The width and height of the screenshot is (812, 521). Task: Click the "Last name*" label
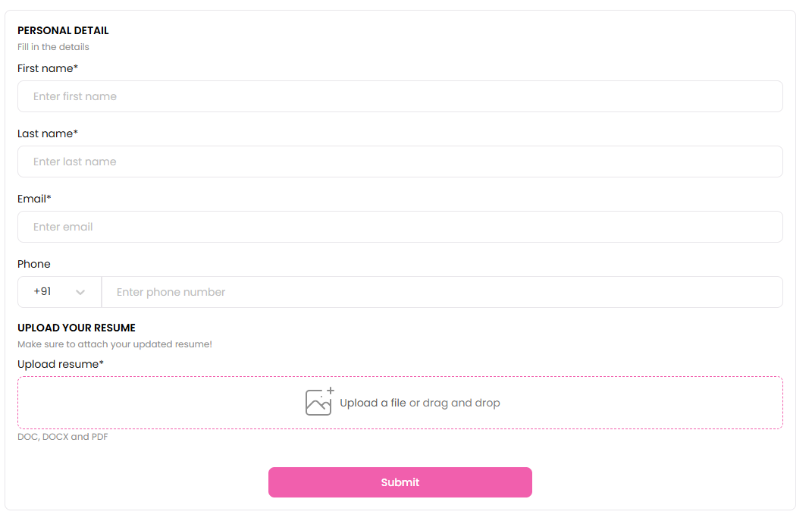click(x=48, y=133)
